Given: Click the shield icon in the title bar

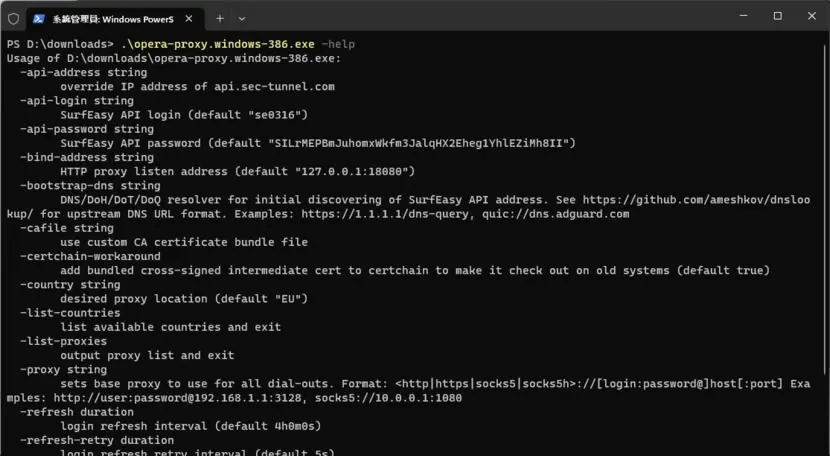Looking at the screenshot, I should tap(13, 19).
